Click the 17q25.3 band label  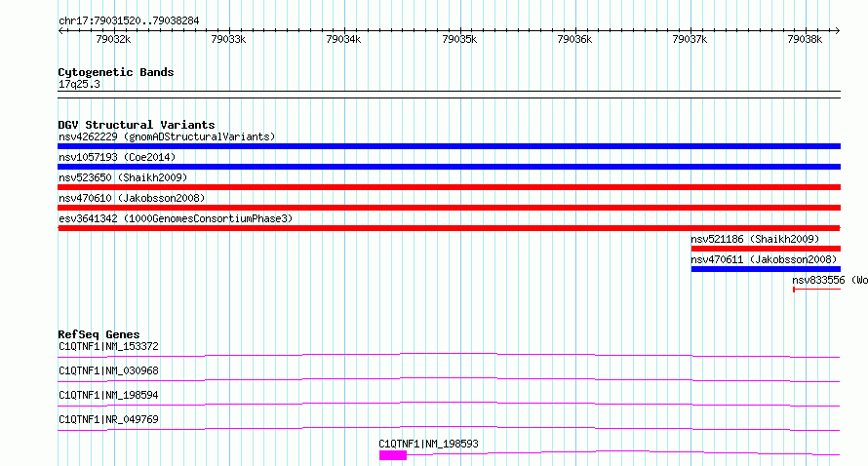(x=79, y=84)
